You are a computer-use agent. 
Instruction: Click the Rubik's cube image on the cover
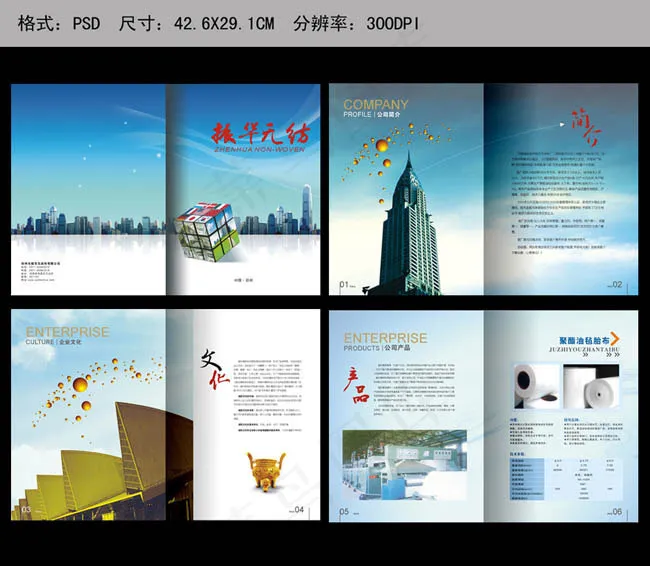coord(206,231)
